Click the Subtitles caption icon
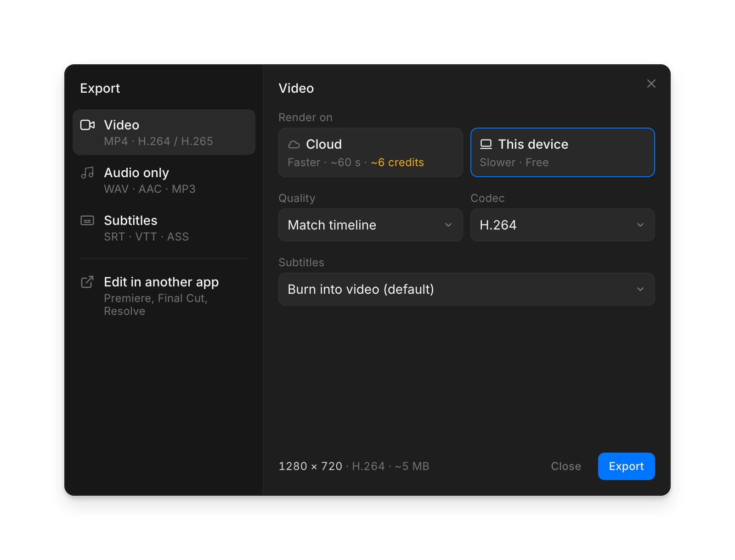This screenshot has height=560, width=735. coord(87,220)
